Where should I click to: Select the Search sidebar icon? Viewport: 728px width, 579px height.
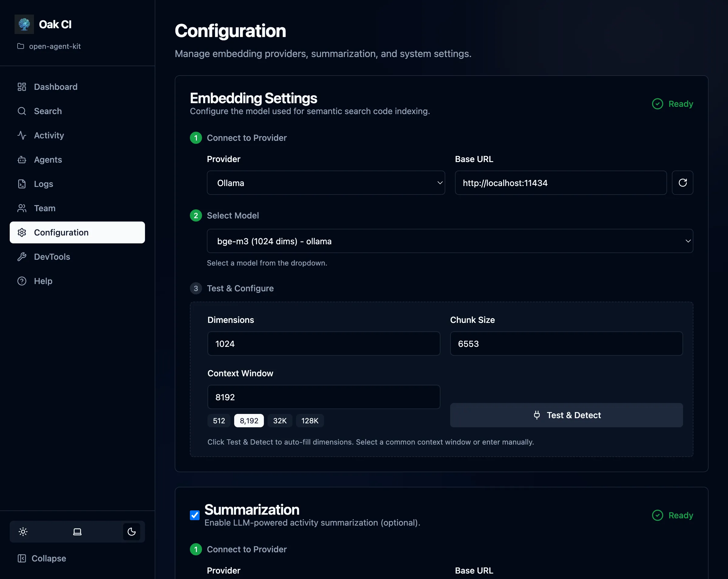pos(22,111)
